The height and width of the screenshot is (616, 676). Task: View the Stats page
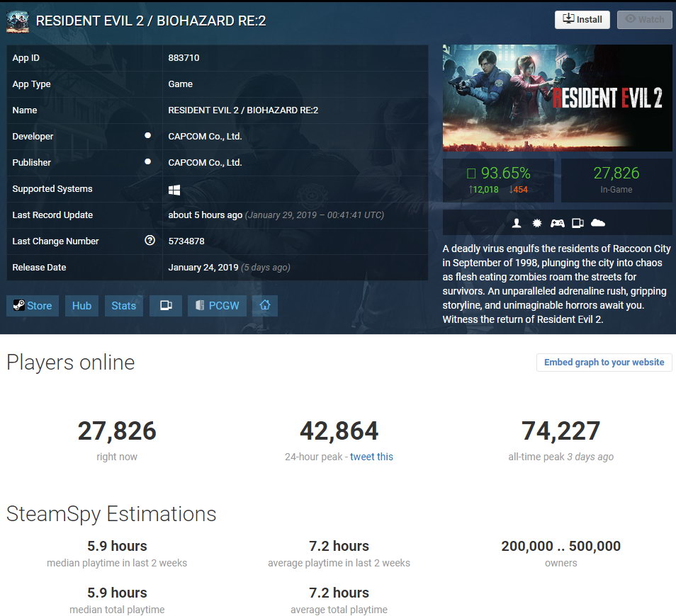123,305
